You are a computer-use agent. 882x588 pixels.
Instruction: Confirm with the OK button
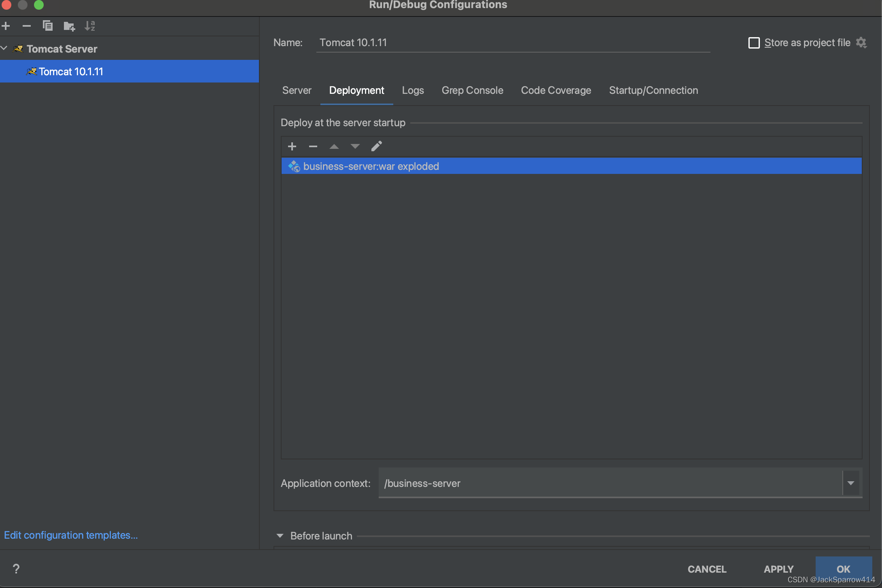coord(844,569)
